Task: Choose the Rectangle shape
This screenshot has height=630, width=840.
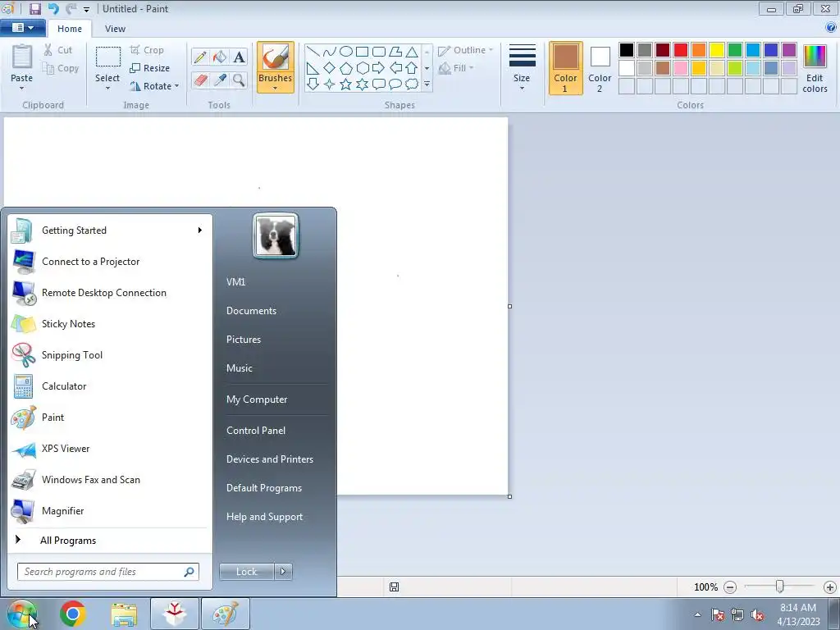Action: pyautogui.click(x=362, y=52)
